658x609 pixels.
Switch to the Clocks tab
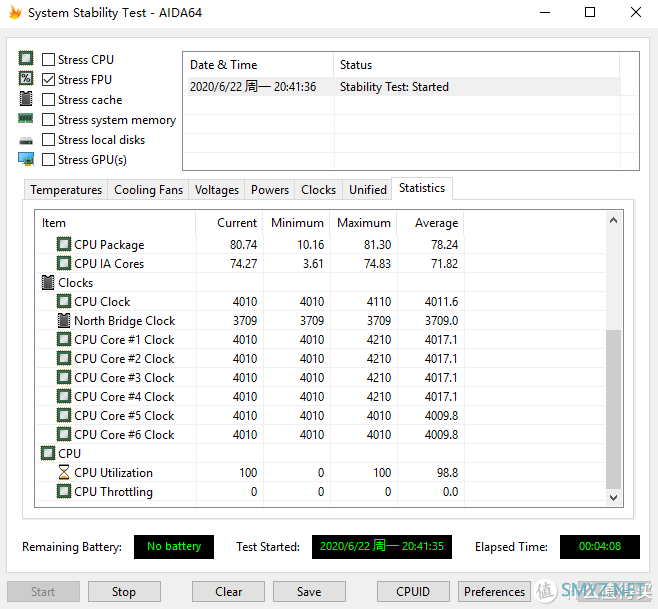[x=319, y=190]
